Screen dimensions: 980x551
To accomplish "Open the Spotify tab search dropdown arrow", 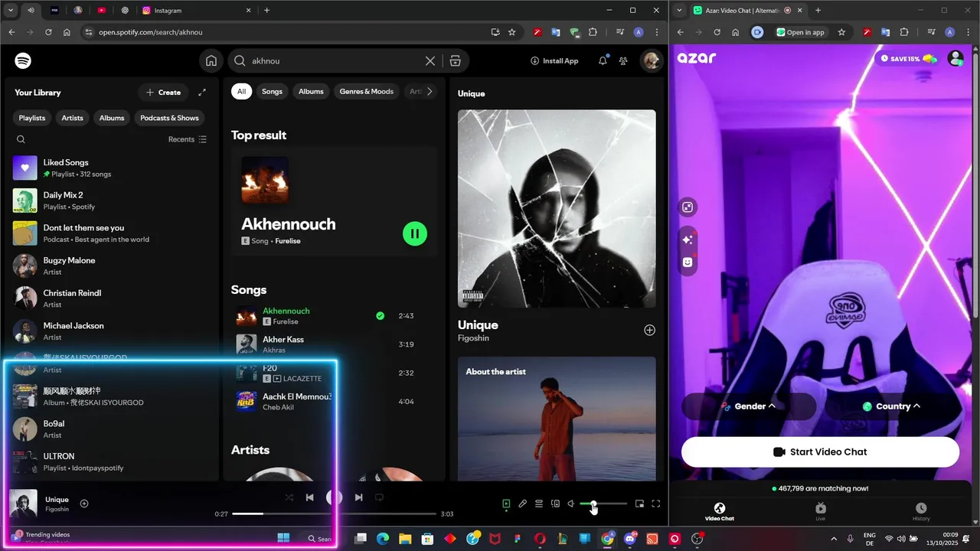I will pos(11,11).
